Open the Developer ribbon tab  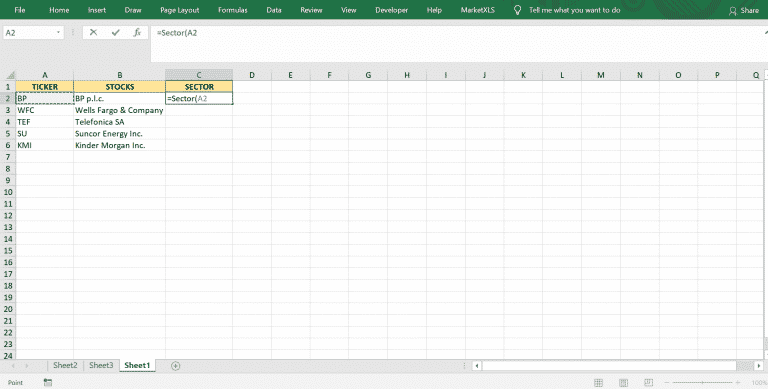click(x=391, y=10)
